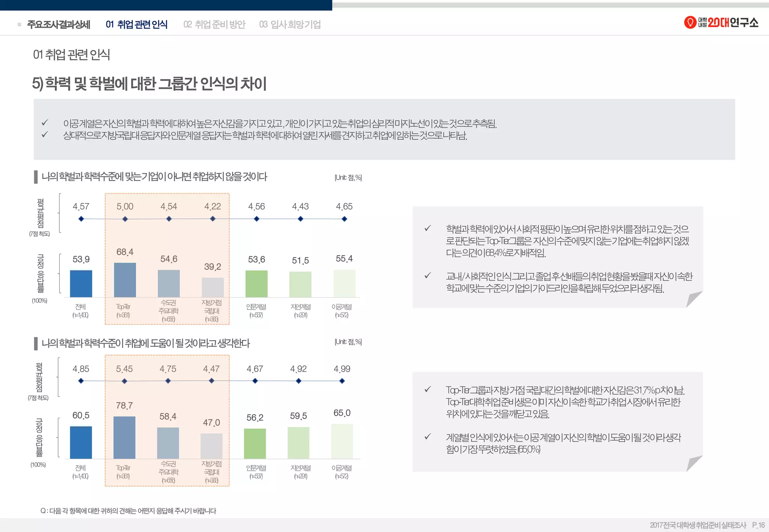Image resolution: width=769 pixels, height=532 pixels.
Task: Click the red lightbulb logo icon
Action: (690, 23)
